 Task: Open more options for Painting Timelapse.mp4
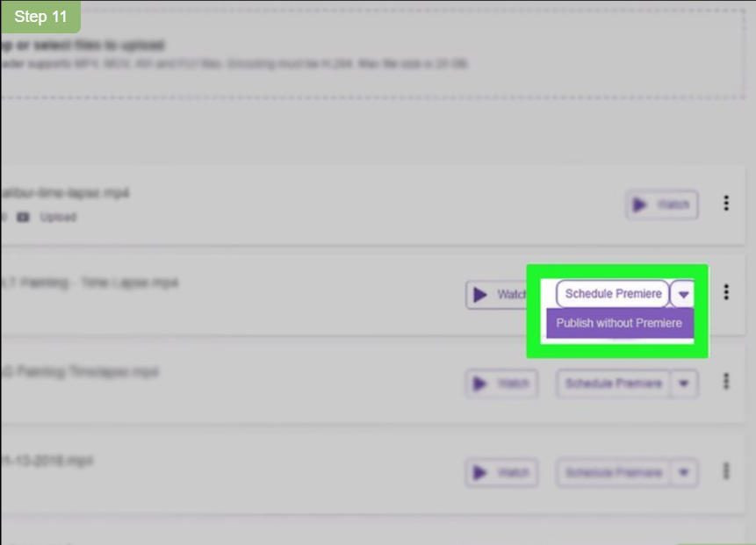coord(726,381)
